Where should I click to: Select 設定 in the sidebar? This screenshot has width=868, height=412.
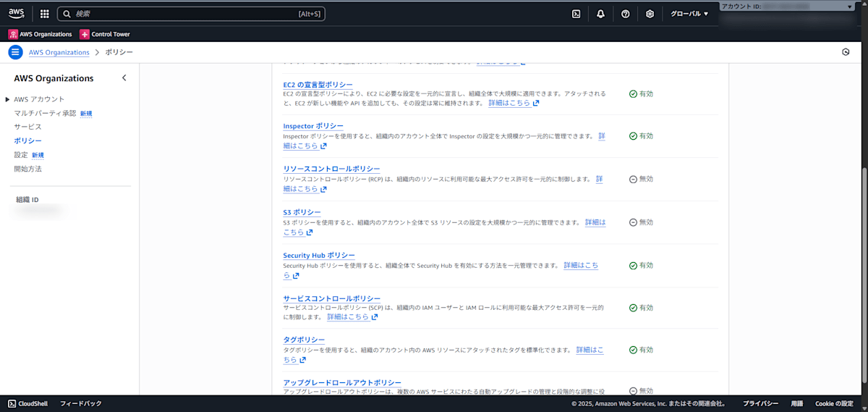21,155
